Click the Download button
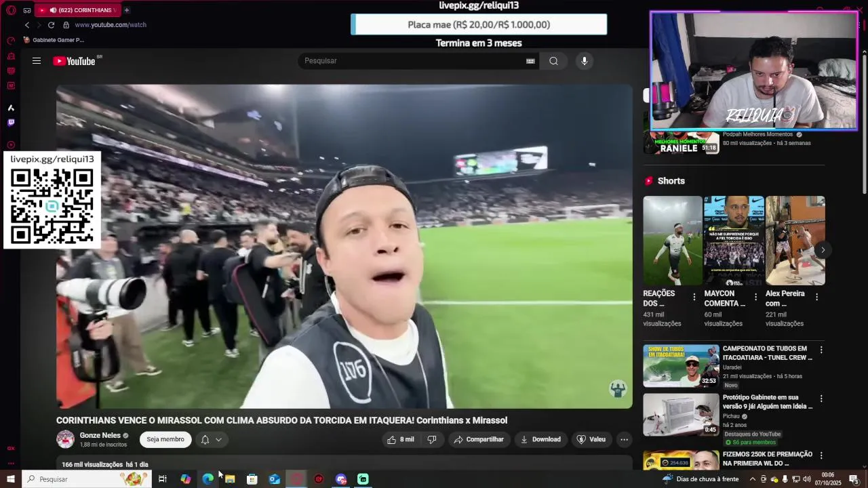The height and width of the screenshot is (488, 868). [540, 440]
